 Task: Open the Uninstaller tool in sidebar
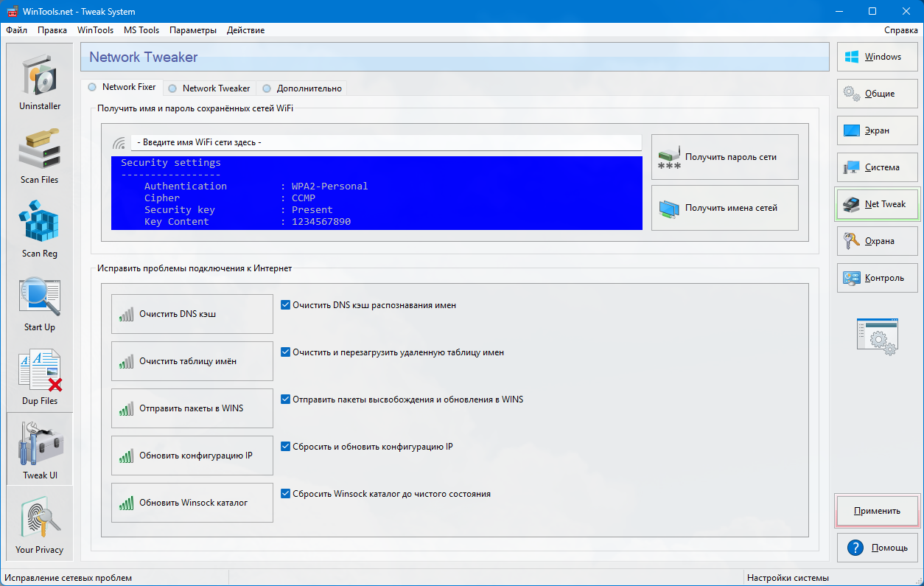click(x=40, y=80)
